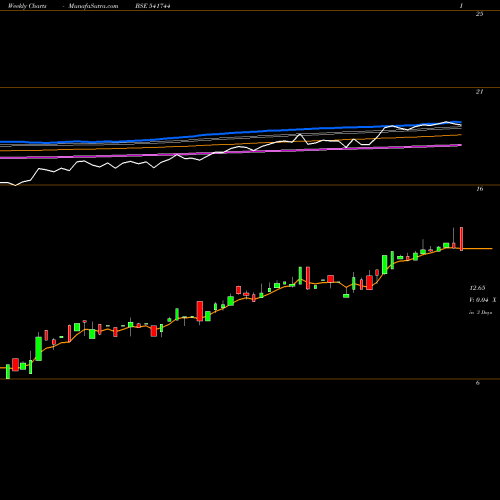The image size is (500, 500).
Task: Click the "6" price axis label
Action: [x=478, y=383]
